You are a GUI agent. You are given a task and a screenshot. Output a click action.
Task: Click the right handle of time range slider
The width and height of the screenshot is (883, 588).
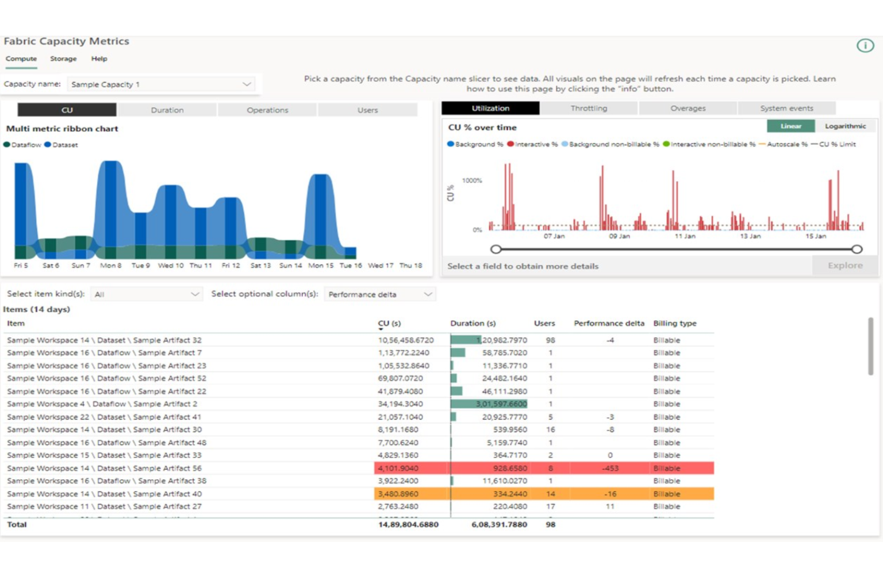coord(857,249)
